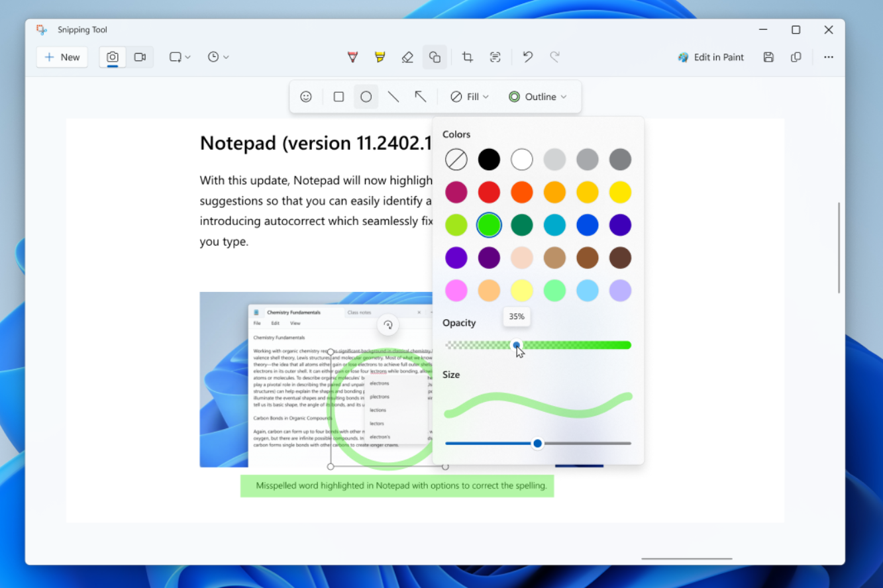This screenshot has width=883, height=588.
Task: Expand the snipping mode dropdown
Action: click(x=180, y=58)
